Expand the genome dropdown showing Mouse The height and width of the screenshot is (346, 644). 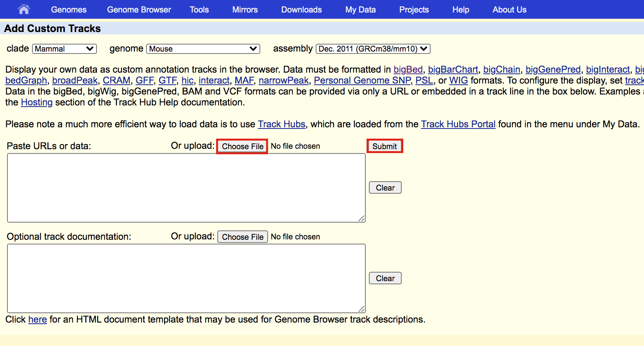[x=203, y=49]
